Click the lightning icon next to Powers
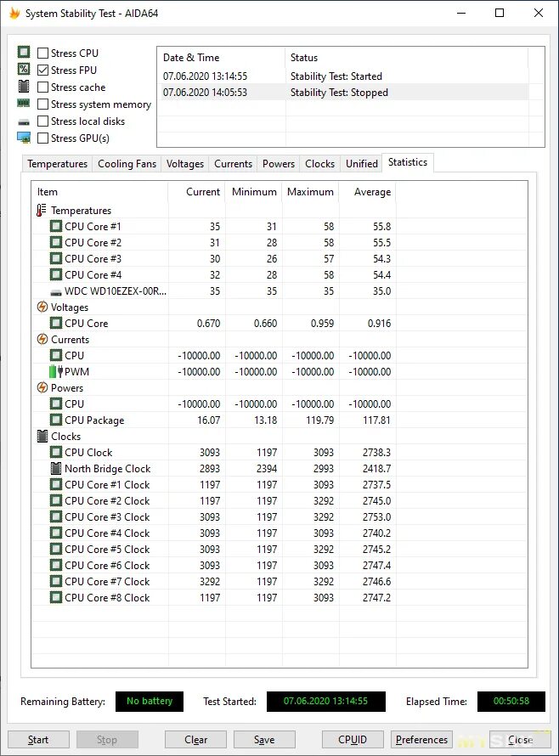This screenshot has height=756, width=559. pos(42,387)
